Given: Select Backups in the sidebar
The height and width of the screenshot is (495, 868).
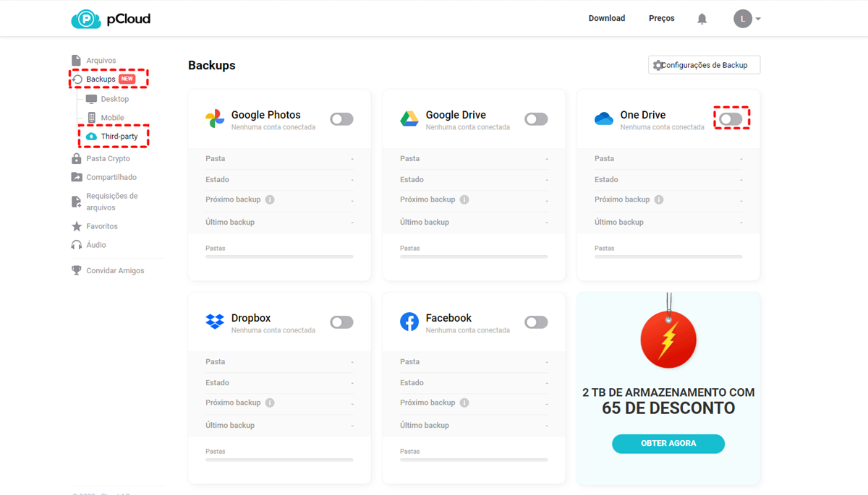Looking at the screenshot, I should 101,79.
